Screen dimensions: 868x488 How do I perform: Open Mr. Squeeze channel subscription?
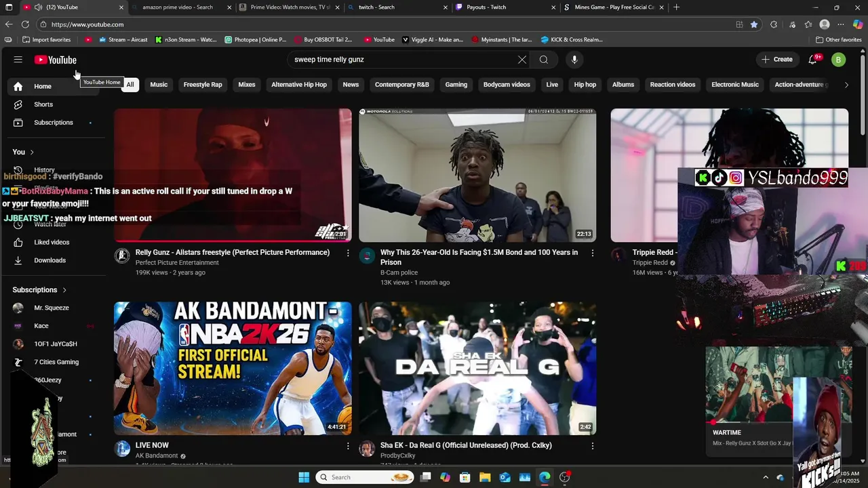53,308
